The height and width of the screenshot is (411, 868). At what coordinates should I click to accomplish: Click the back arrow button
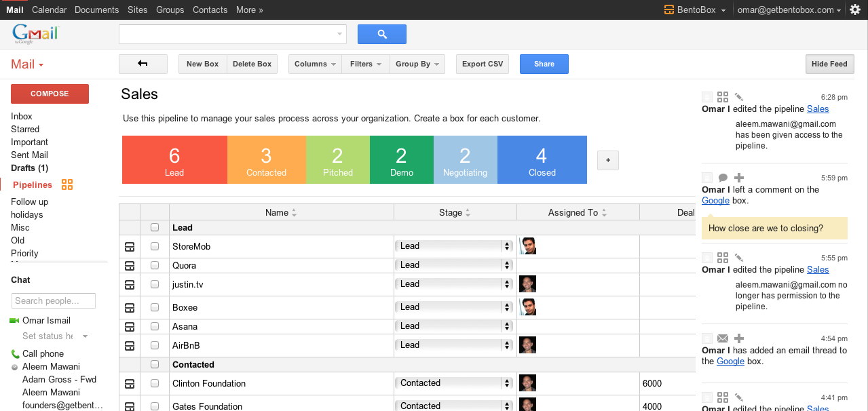pos(143,64)
